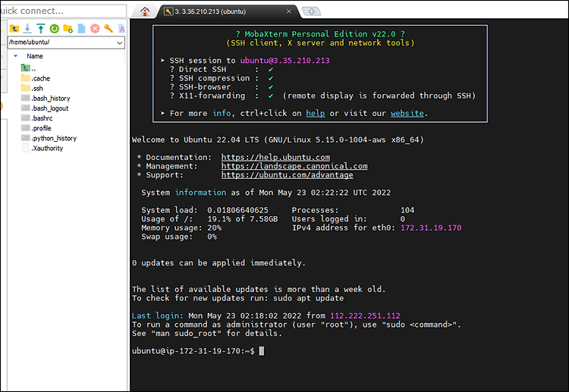Click the X11-forwarding green checkmark
This screenshot has width=569, height=392.
tap(271, 96)
